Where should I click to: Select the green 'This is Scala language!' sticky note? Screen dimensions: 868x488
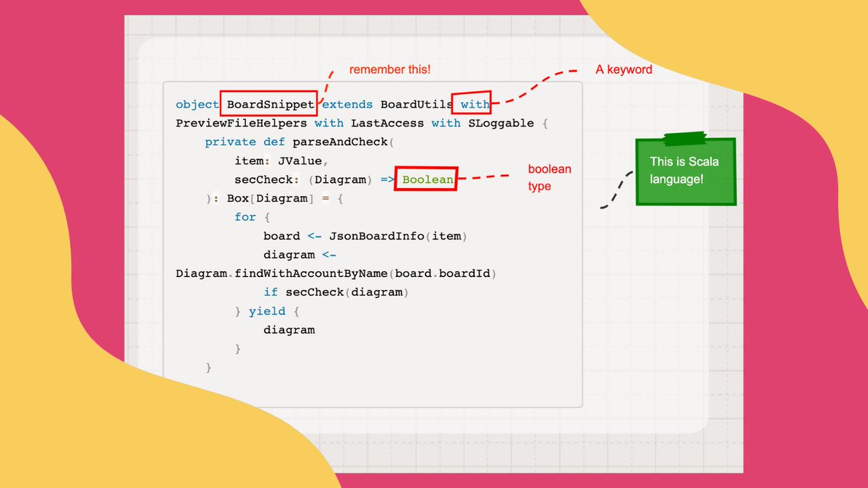(686, 171)
